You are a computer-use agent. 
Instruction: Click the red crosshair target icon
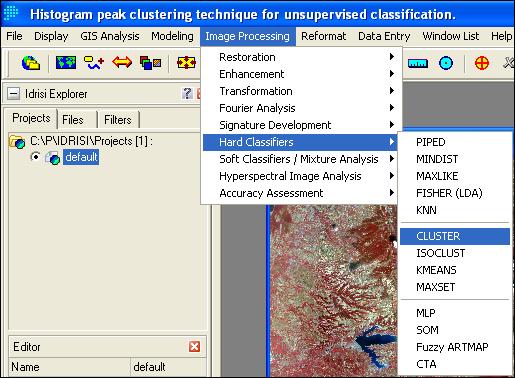pyautogui.click(x=482, y=63)
